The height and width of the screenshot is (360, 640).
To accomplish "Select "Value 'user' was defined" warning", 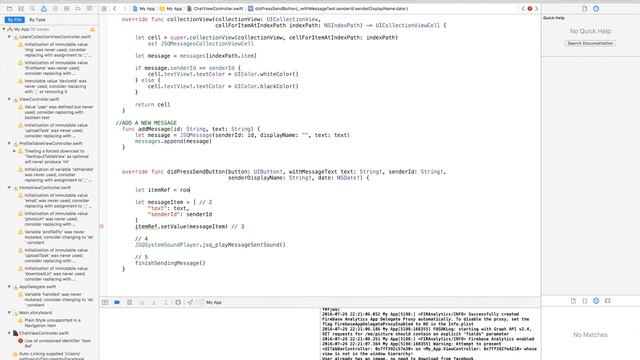I will pyautogui.click(x=55, y=112).
